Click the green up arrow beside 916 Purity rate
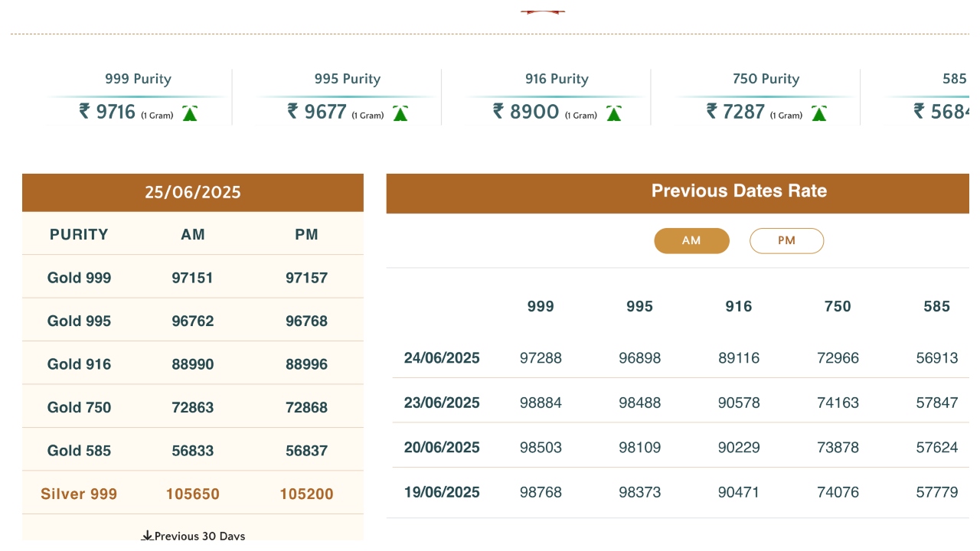Viewport: 980px width, 551px height. (x=613, y=114)
